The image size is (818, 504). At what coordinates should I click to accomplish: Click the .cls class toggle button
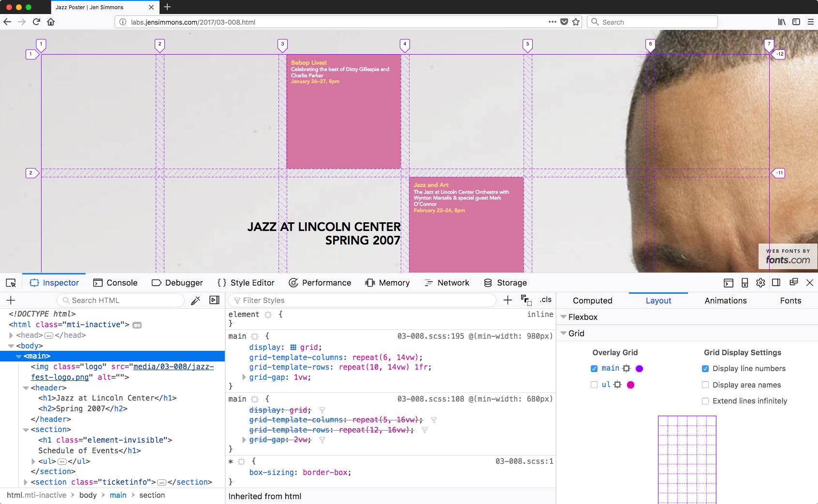pyautogui.click(x=545, y=300)
